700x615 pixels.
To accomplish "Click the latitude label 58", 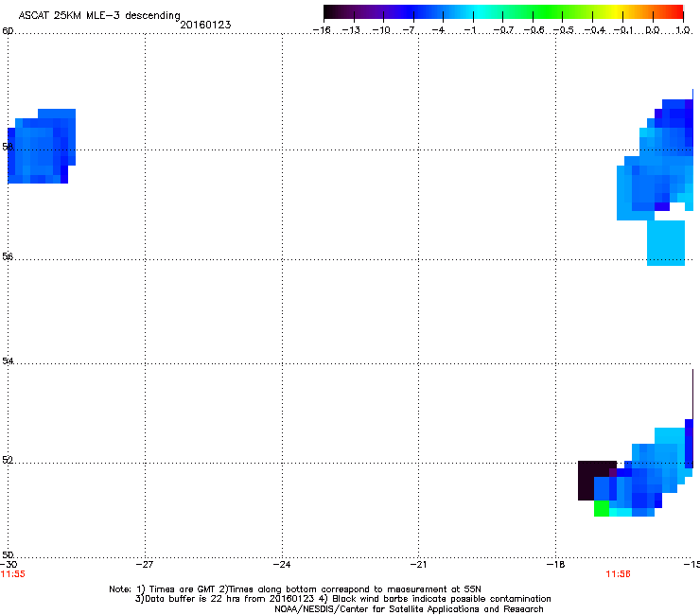I will click(x=8, y=147).
